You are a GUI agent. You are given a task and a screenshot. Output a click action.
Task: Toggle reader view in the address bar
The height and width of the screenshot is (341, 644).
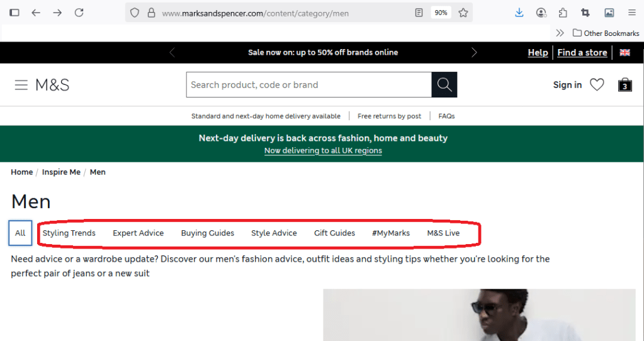click(x=419, y=13)
